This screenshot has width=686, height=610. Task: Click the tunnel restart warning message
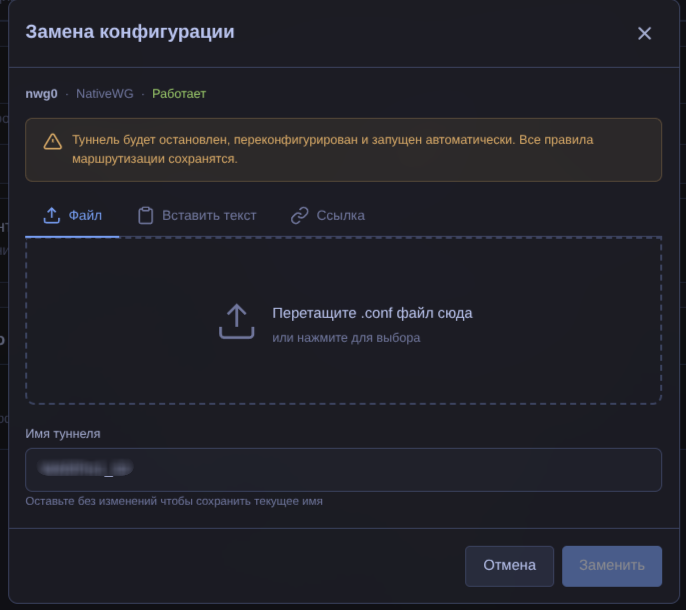click(343, 150)
